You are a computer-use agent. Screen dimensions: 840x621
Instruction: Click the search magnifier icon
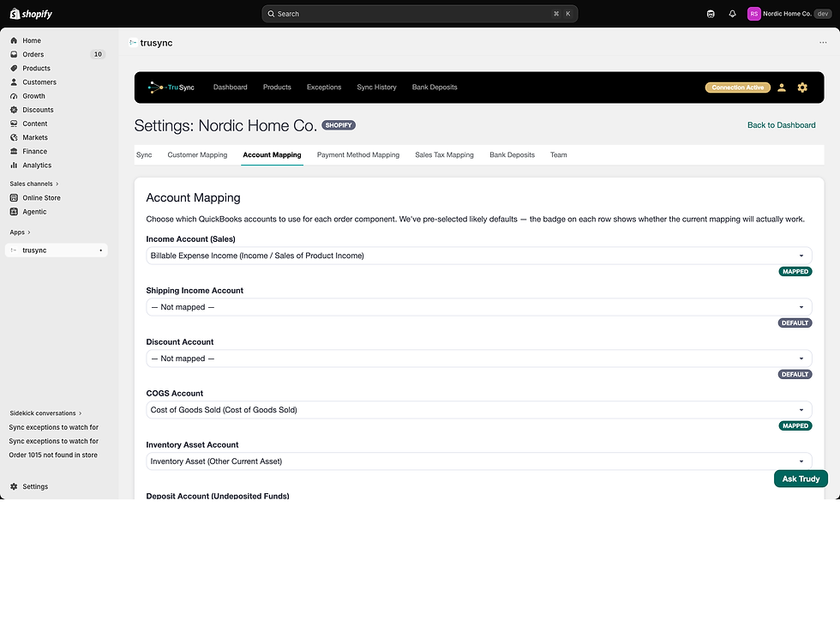271,14
